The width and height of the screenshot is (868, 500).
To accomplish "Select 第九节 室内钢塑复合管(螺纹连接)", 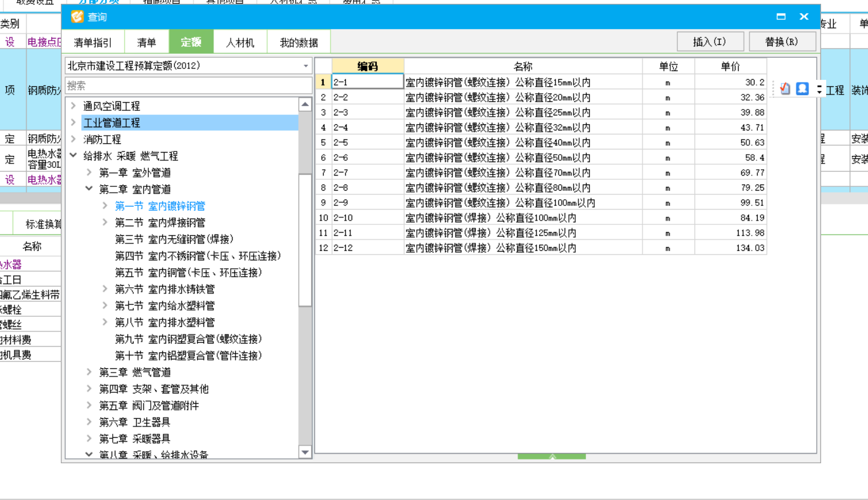I will pos(188,339).
